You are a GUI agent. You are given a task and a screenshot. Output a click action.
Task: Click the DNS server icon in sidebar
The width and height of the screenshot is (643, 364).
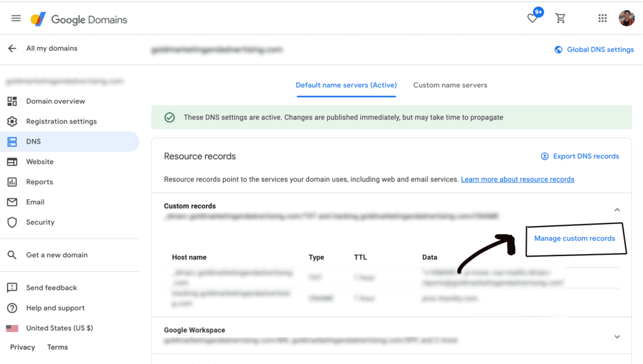pos(13,141)
